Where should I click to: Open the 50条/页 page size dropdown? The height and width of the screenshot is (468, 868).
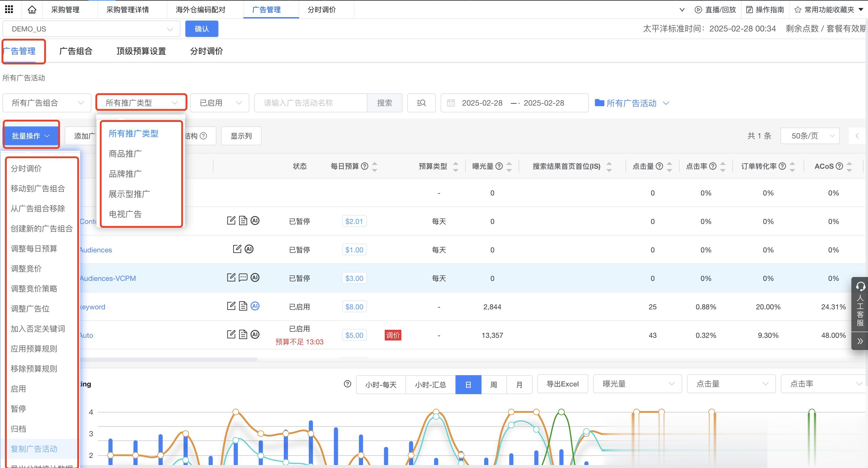(x=809, y=136)
